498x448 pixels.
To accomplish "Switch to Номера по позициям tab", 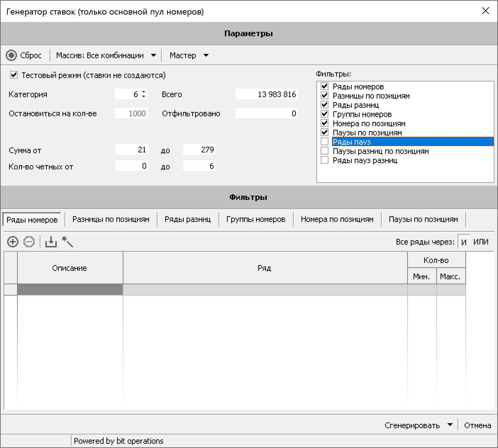I will 337,219.
